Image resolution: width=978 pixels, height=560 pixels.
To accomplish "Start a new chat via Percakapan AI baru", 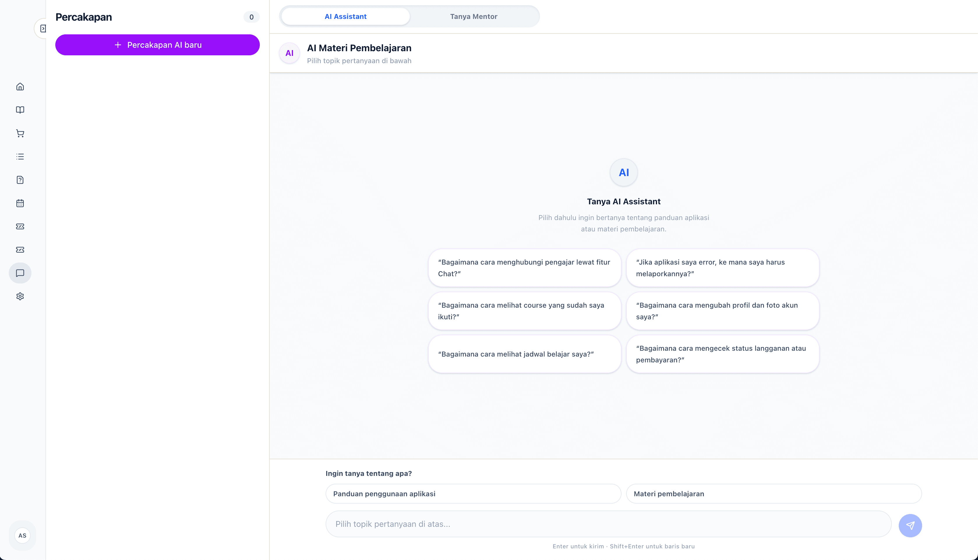I will tap(157, 45).
